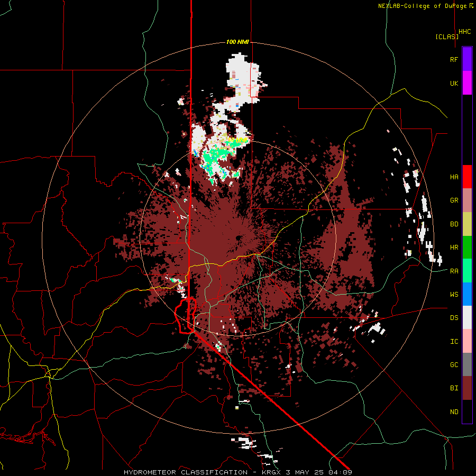Image resolution: width=476 pixels, height=476 pixels.
Task: Click the HR legend label
Action: point(454,248)
